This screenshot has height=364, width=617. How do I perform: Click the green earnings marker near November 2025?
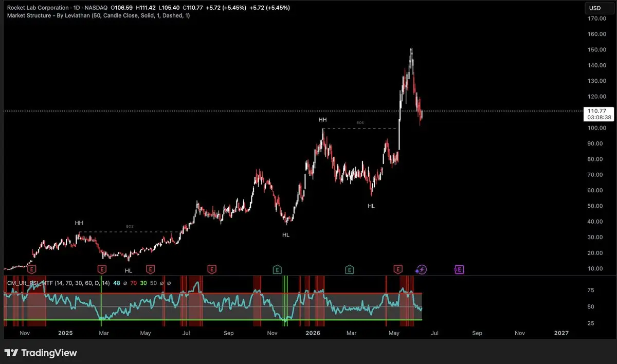[x=277, y=269]
